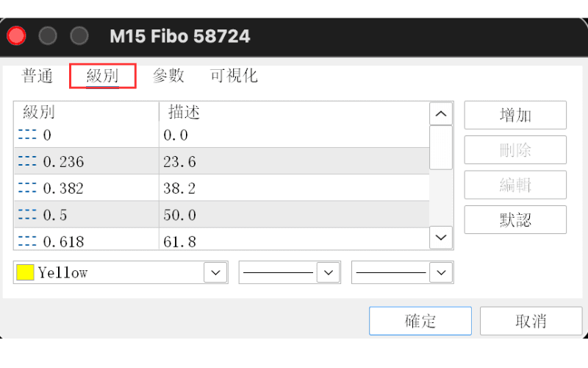Click the dashed line icon for level 0
Screen dimensions: 588x368
coord(27,135)
